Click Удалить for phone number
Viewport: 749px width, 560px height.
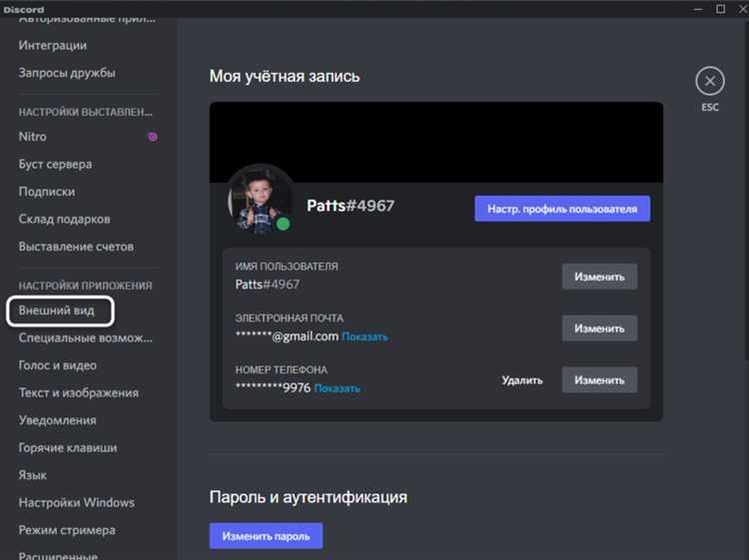(x=522, y=380)
